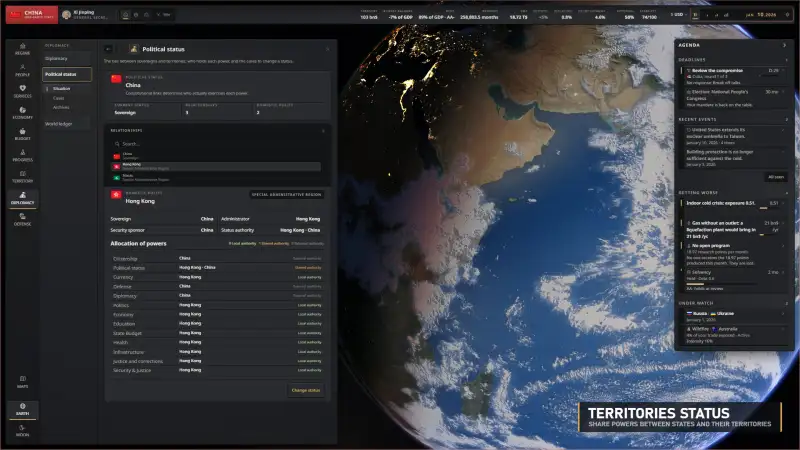Click the Change status button

point(306,390)
